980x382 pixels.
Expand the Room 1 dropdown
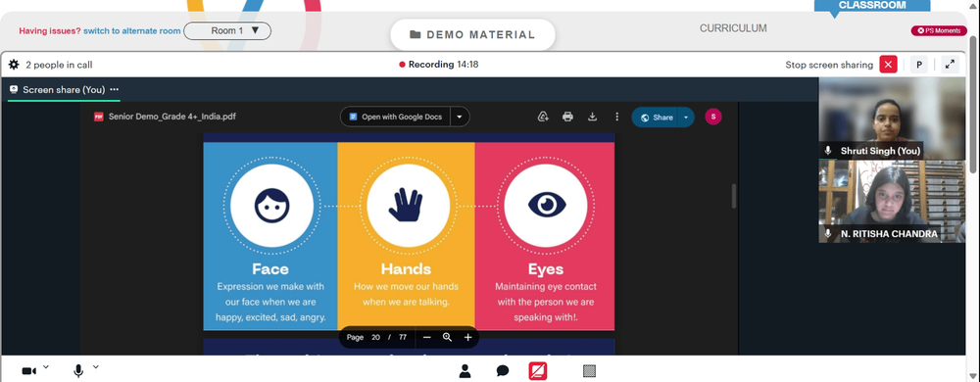click(x=227, y=30)
